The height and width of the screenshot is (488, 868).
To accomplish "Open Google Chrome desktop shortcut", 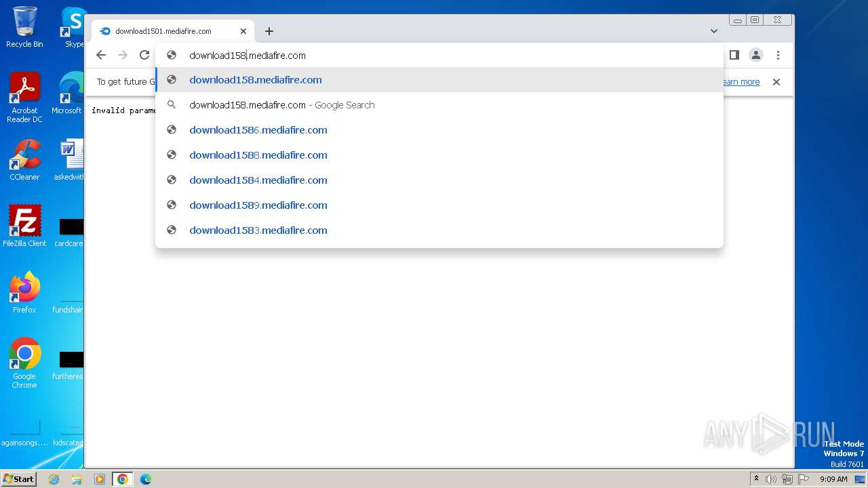I will point(24,363).
